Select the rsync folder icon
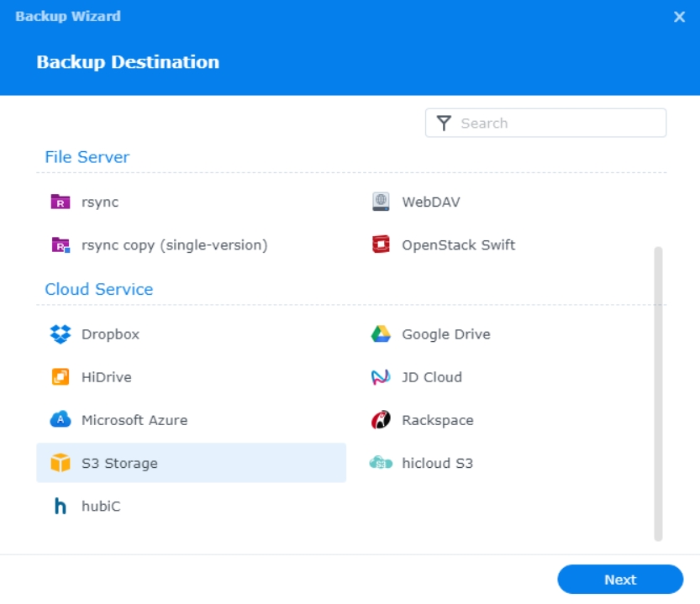 (61, 202)
